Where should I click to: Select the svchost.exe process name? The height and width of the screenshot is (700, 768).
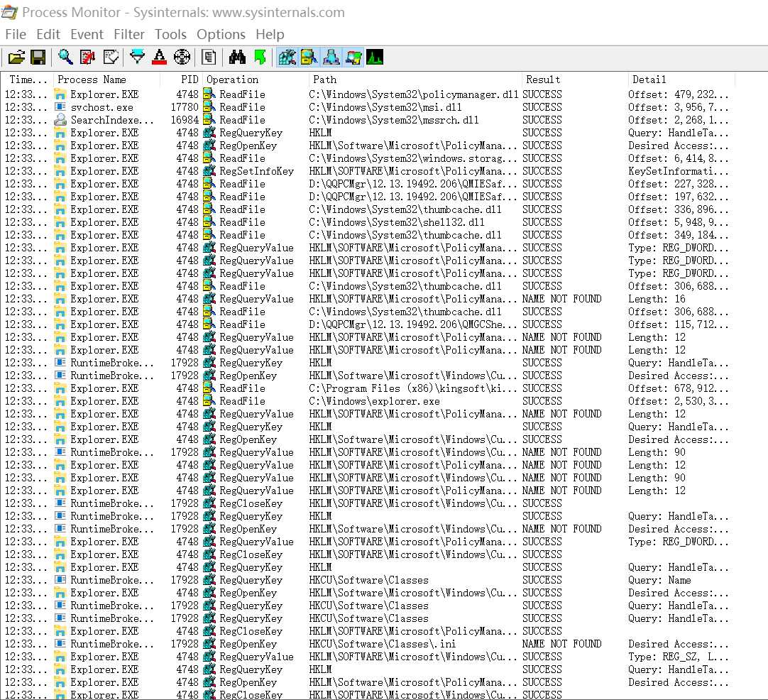pyautogui.click(x=102, y=107)
